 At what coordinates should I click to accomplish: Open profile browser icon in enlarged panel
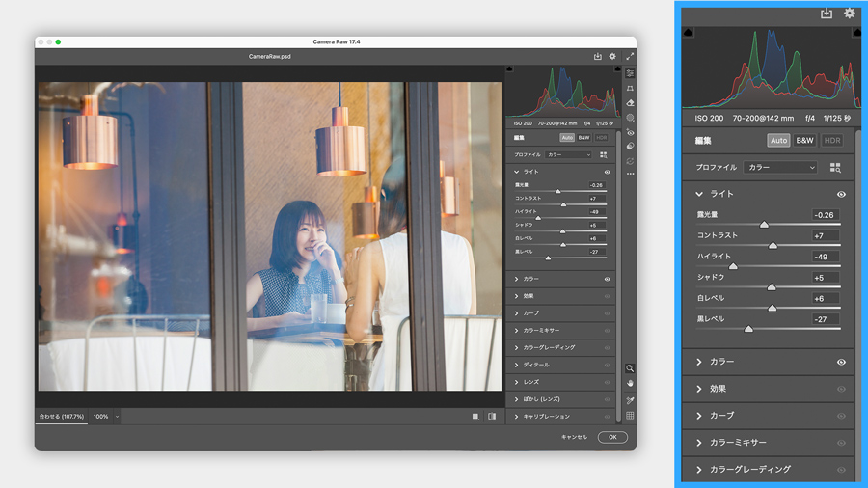click(x=835, y=168)
